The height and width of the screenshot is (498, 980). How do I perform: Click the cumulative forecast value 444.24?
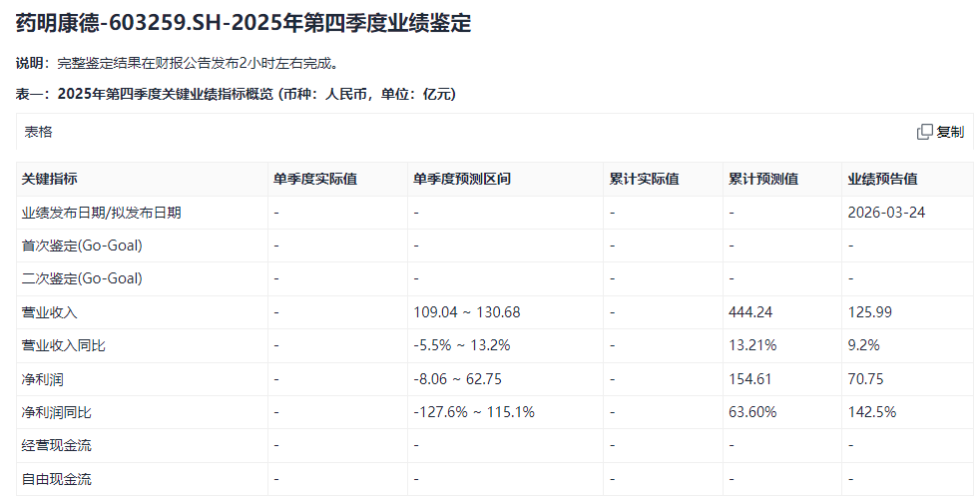[750, 312]
